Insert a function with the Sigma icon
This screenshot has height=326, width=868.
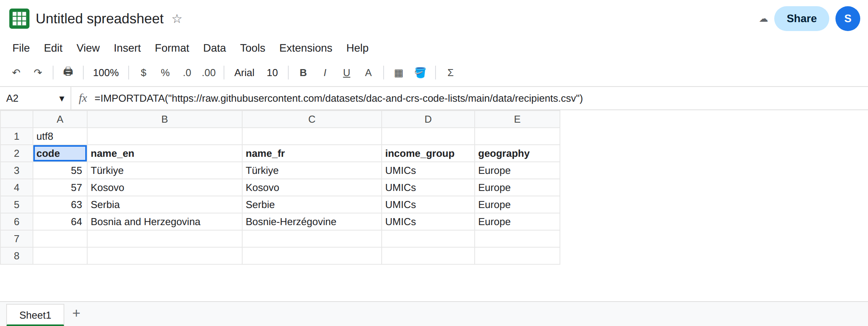450,73
